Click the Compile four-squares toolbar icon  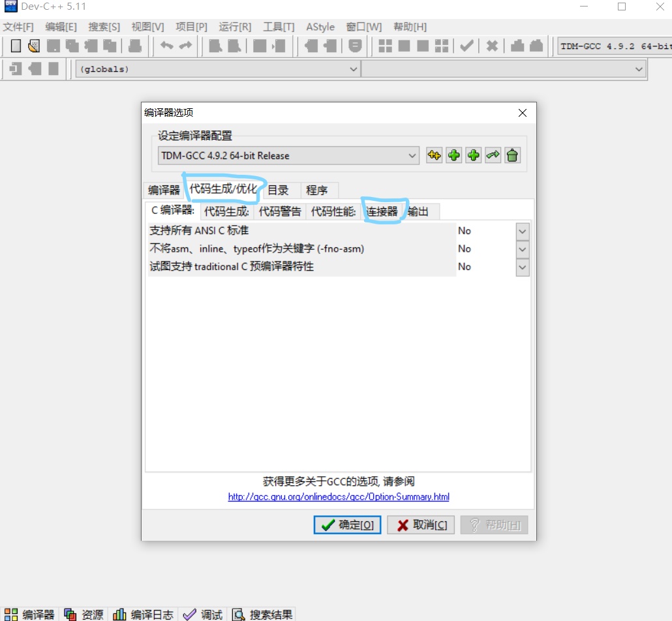[x=386, y=46]
